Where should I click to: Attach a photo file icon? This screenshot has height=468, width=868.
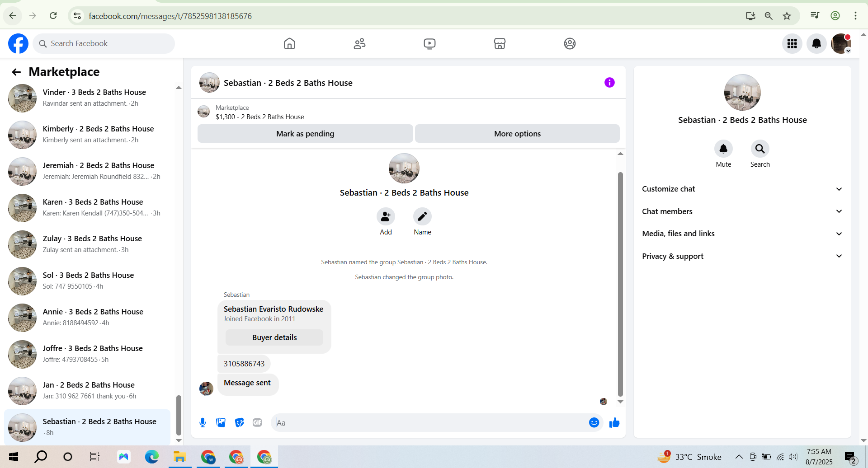221,422
